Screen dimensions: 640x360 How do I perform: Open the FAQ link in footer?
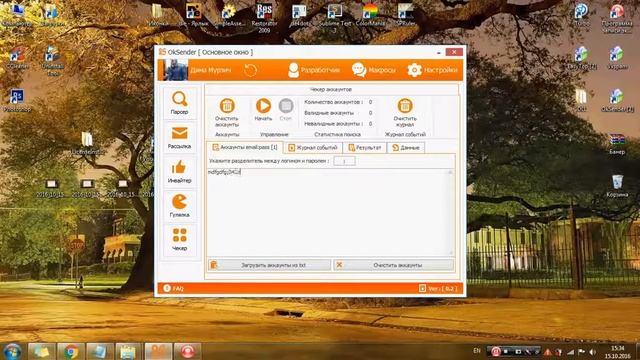tap(174, 288)
